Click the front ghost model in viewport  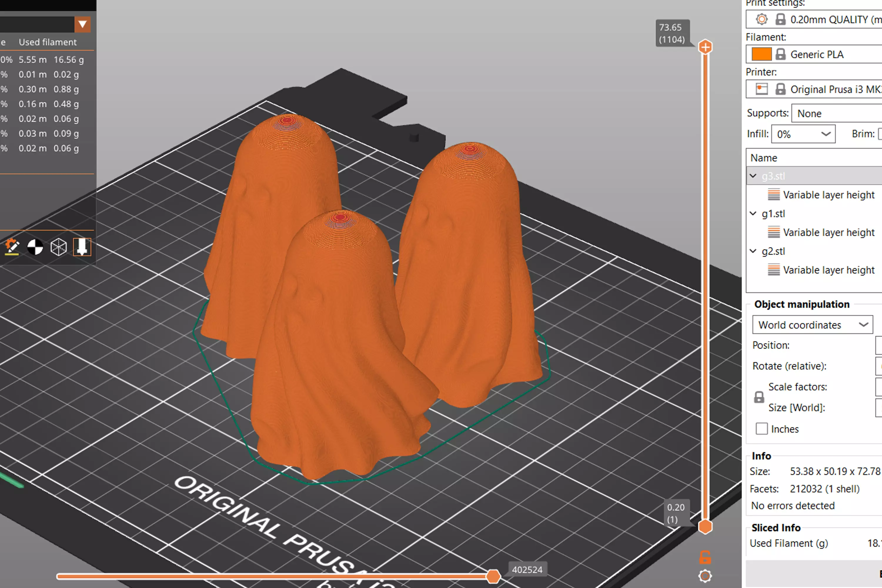pyautogui.click(x=338, y=349)
